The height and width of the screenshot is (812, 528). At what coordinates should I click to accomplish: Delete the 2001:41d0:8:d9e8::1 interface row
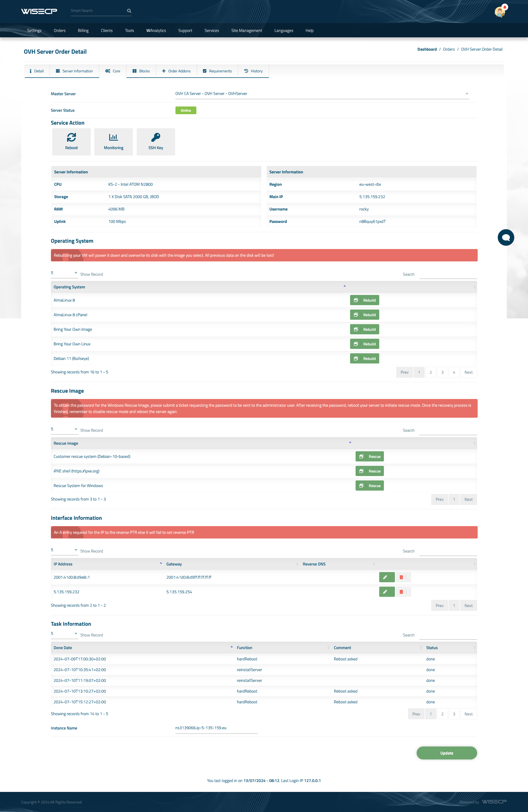pos(403,577)
